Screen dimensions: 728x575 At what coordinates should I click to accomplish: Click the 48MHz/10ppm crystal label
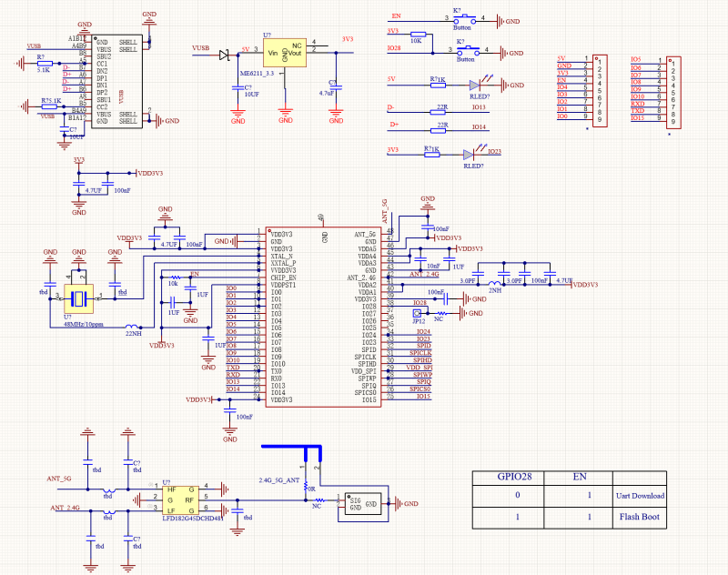tap(83, 324)
